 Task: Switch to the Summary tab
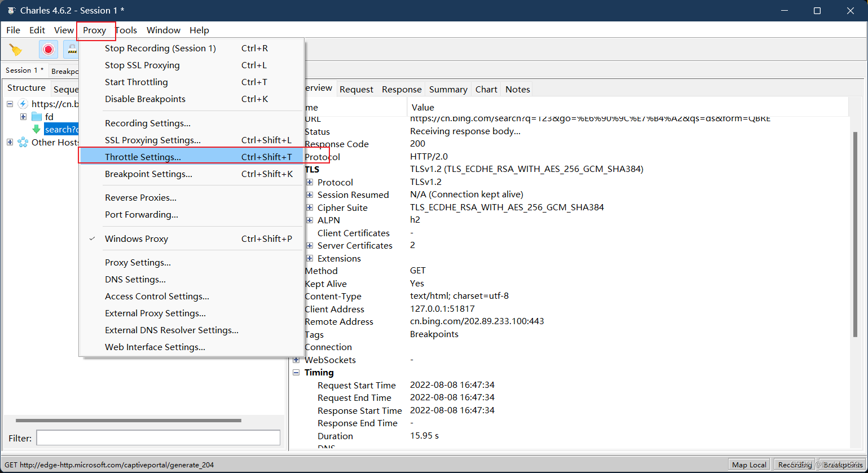448,90
